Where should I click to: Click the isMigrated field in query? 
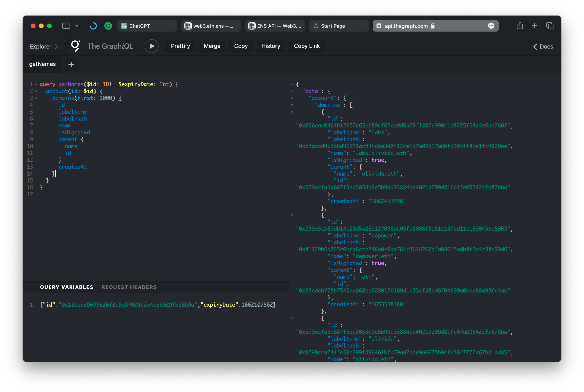[74, 132]
